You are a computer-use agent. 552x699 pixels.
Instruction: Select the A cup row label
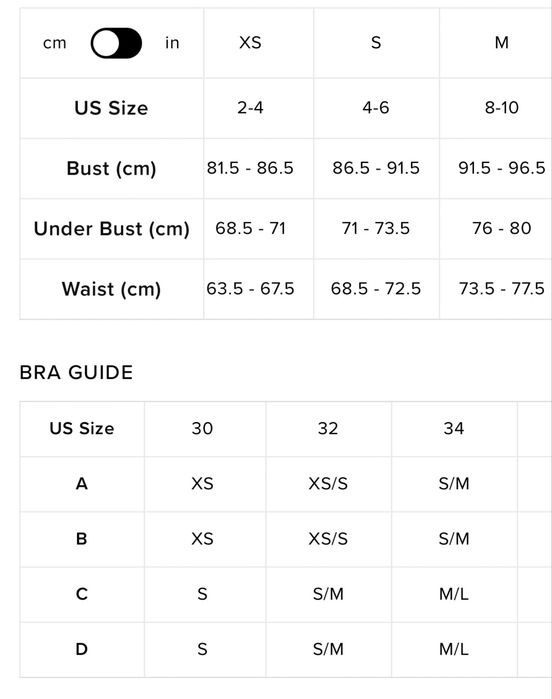click(82, 484)
